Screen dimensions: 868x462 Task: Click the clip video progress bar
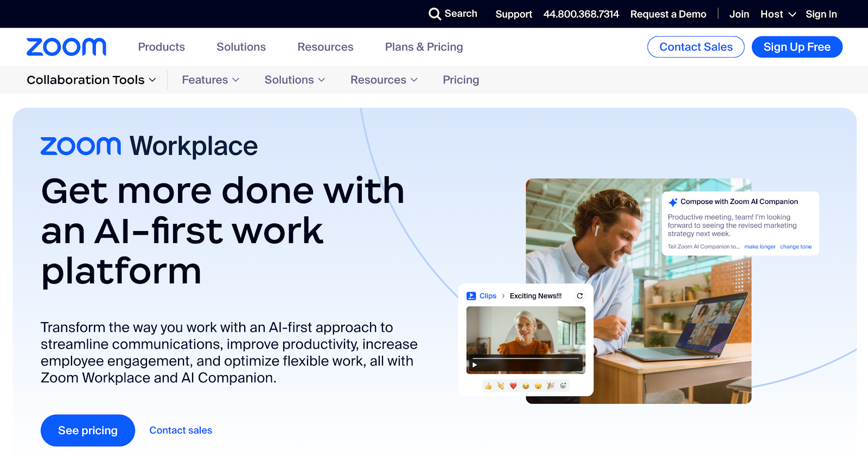(x=526, y=358)
